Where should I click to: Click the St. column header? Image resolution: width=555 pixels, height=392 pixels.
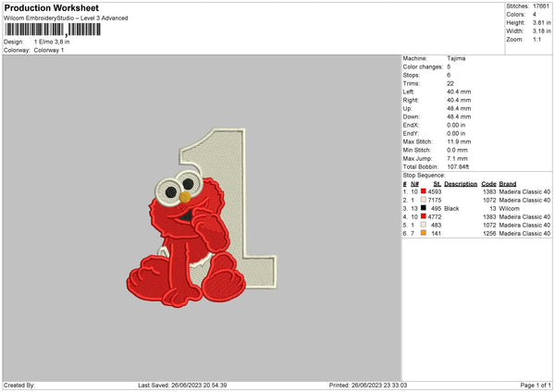point(437,183)
